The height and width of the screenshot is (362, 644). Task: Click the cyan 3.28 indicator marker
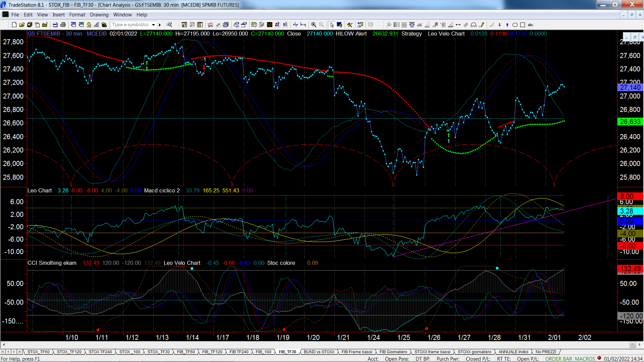[630, 211]
